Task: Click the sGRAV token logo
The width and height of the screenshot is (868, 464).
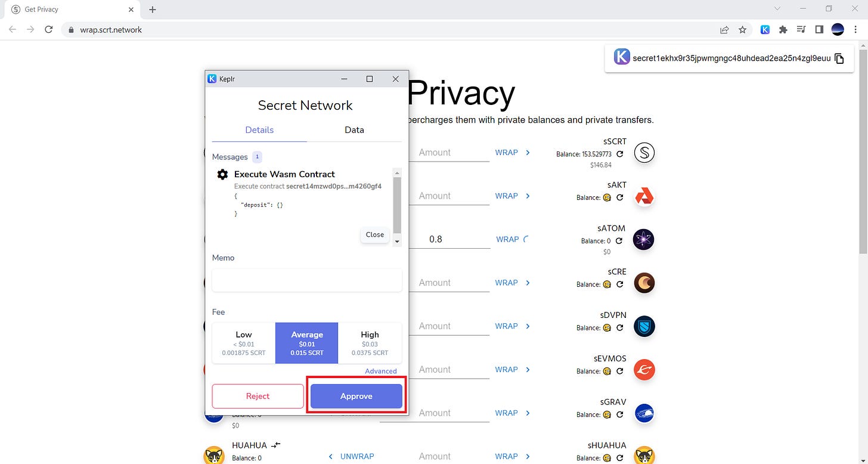Action: (644, 413)
